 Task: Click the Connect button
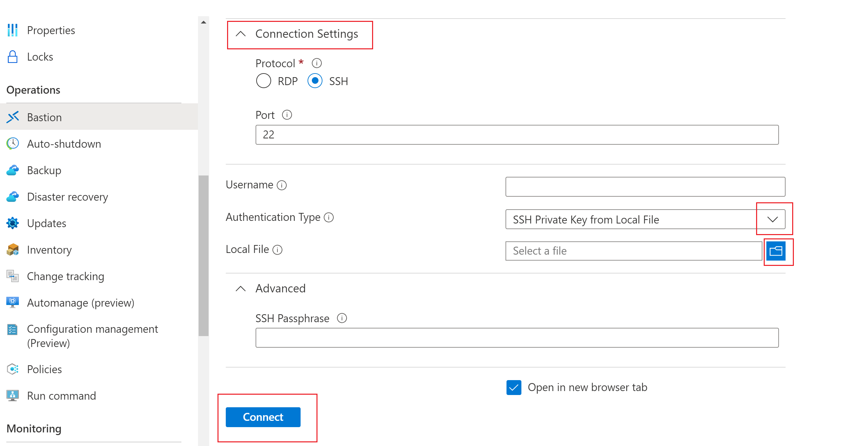click(x=263, y=417)
